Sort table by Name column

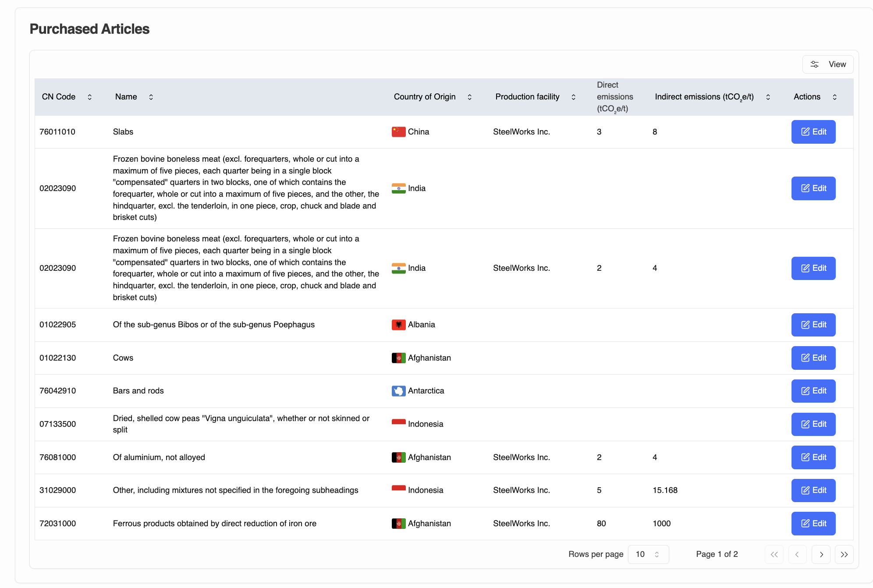[151, 97]
